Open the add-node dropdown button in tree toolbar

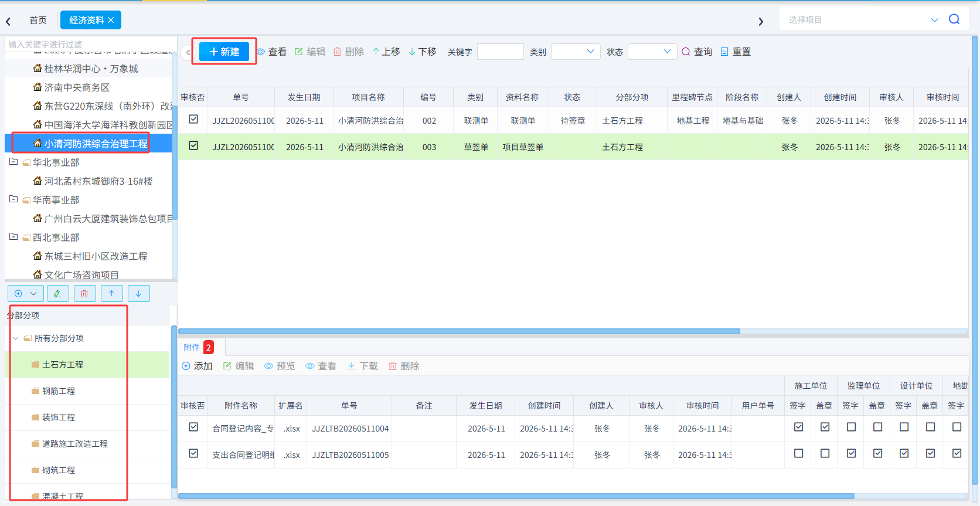tap(25, 294)
